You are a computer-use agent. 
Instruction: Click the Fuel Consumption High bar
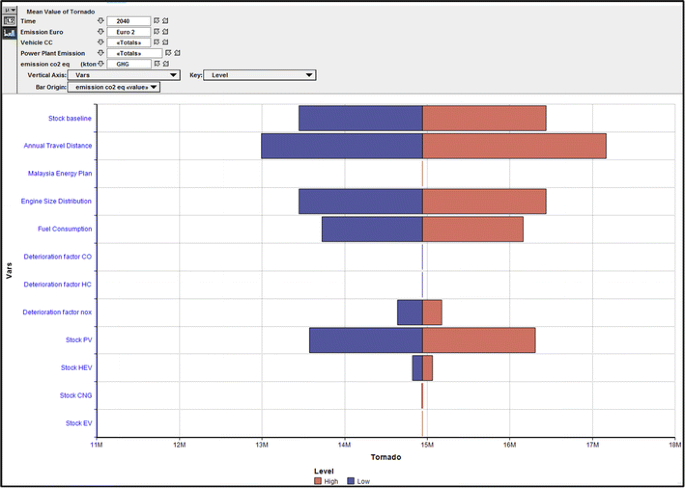tap(473, 229)
